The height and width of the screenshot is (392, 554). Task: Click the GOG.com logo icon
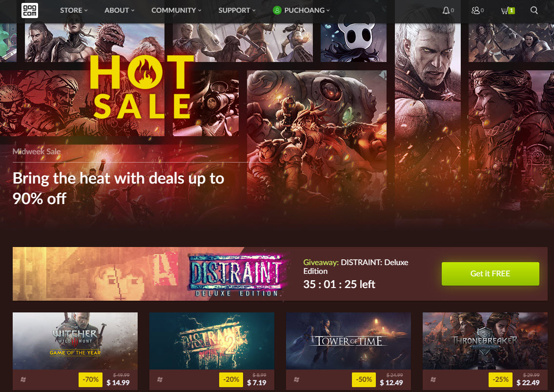coord(30,10)
